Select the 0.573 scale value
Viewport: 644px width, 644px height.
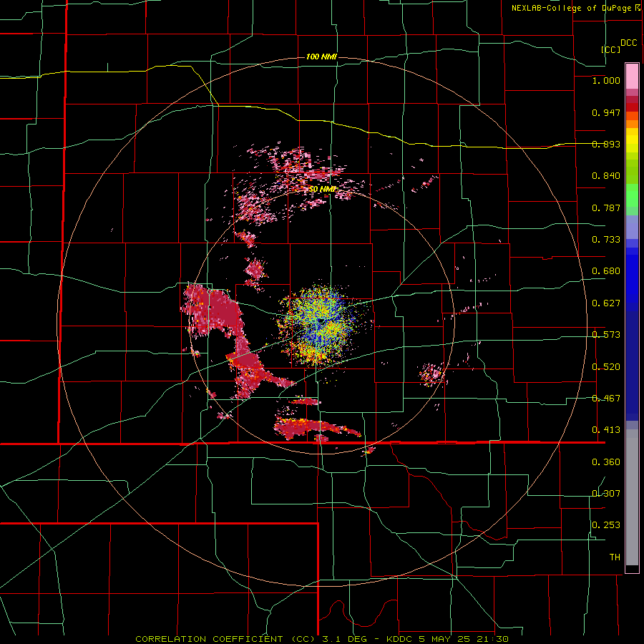tap(606, 335)
